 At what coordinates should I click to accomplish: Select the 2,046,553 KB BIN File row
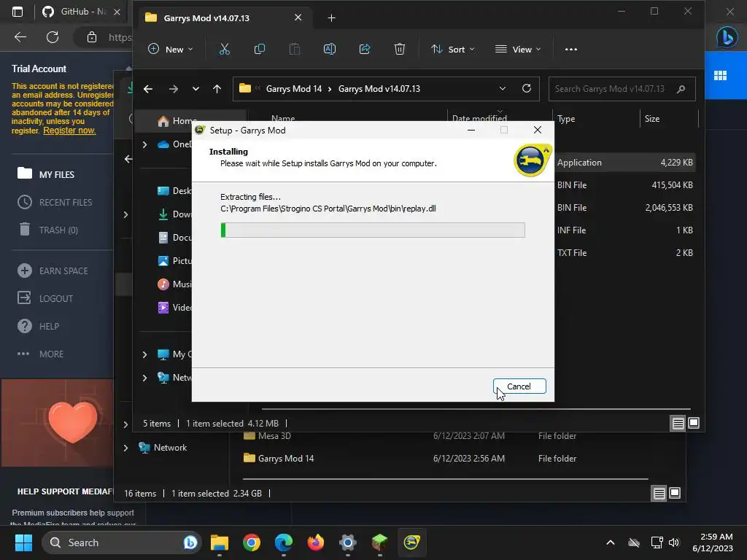point(624,208)
